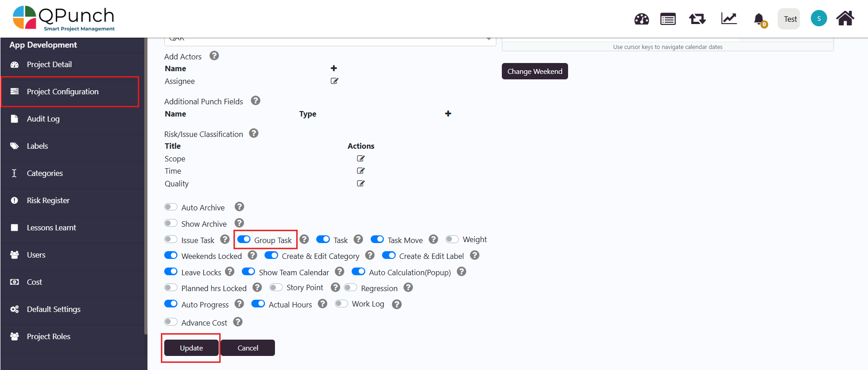
Task: Click the retweet arrows icon in header
Action: tap(697, 19)
